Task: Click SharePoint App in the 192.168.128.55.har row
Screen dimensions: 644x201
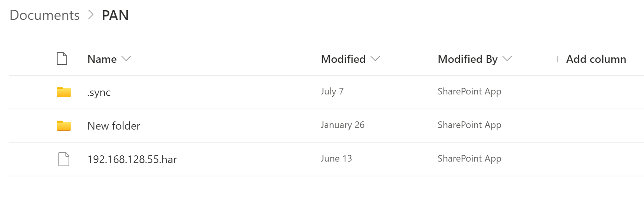Action: (x=469, y=158)
